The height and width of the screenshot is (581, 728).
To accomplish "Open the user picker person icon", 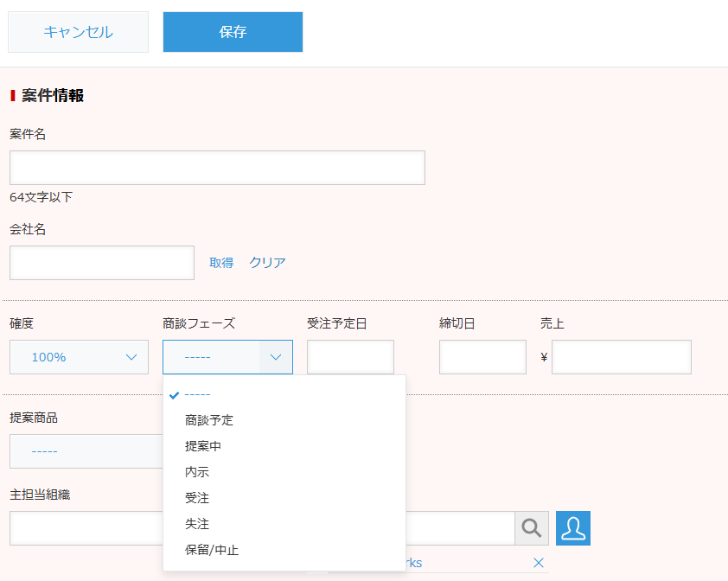I will (x=573, y=528).
